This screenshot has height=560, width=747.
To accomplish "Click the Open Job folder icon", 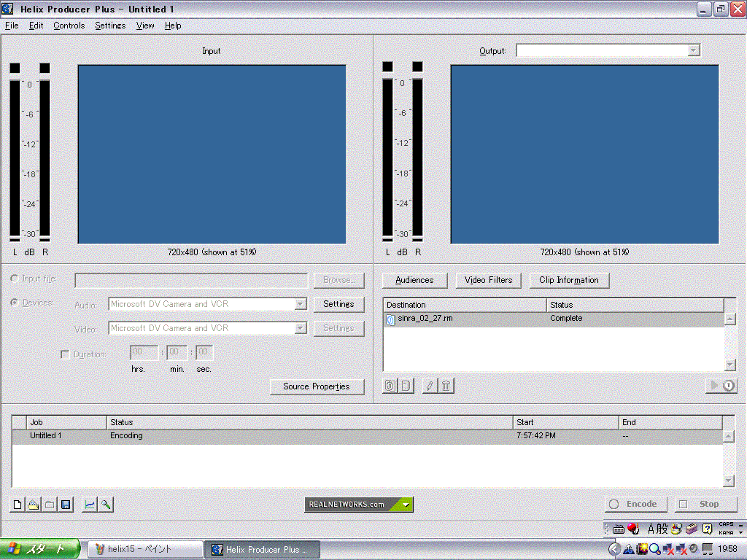I will (x=34, y=505).
